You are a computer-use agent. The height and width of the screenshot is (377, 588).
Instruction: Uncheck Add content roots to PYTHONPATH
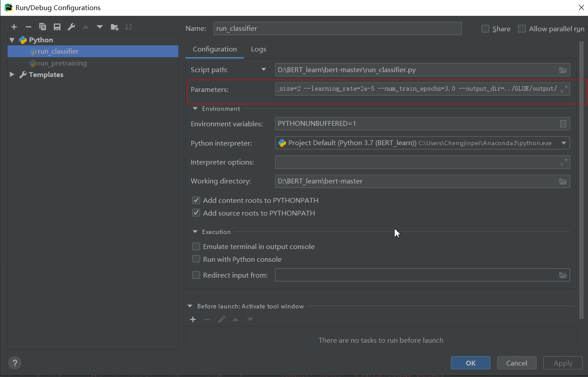[x=196, y=200]
